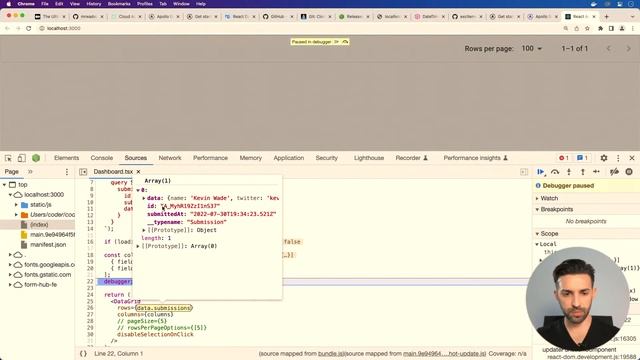Switch to the Elements tab
The width and height of the screenshot is (640, 360).
click(67, 158)
